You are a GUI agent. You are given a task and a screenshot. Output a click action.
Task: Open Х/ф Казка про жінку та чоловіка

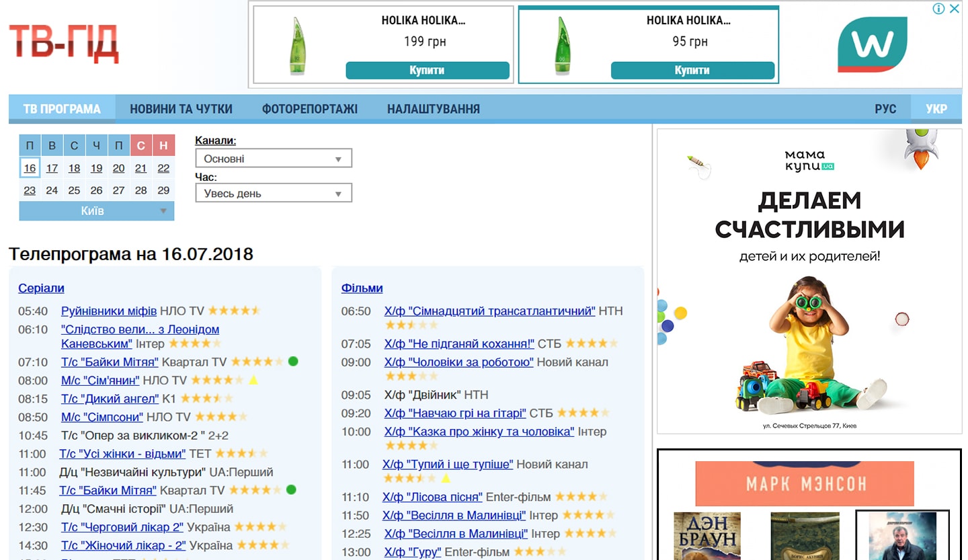(479, 432)
